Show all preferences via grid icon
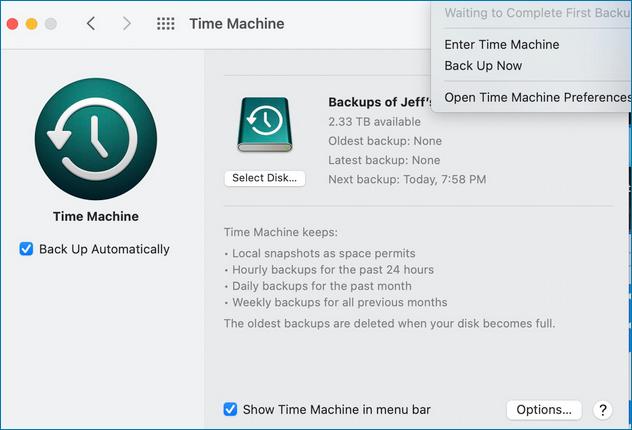632x430 pixels. tap(166, 23)
